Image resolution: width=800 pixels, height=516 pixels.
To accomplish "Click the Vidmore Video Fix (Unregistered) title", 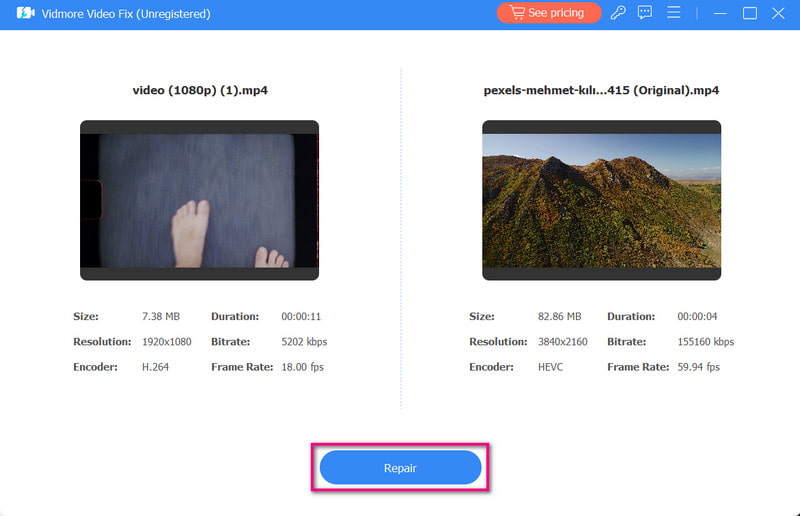I will [x=125, y=14].
